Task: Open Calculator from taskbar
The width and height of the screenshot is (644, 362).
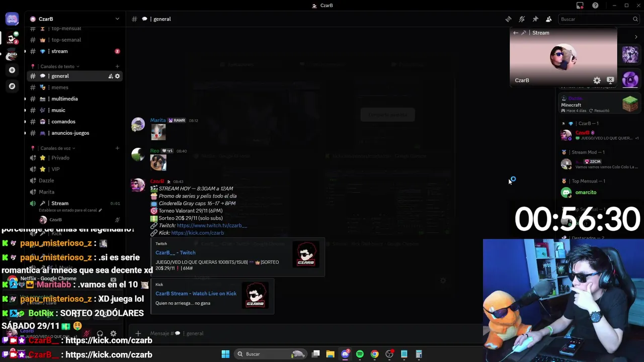Action: (x=419, y=354)
